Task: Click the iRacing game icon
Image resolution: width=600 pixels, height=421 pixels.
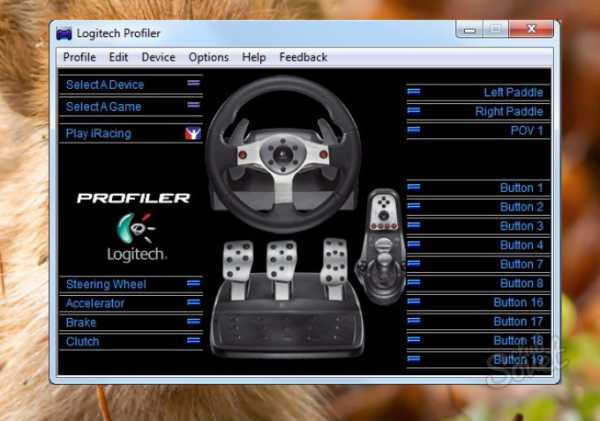Action: (193, 133)
